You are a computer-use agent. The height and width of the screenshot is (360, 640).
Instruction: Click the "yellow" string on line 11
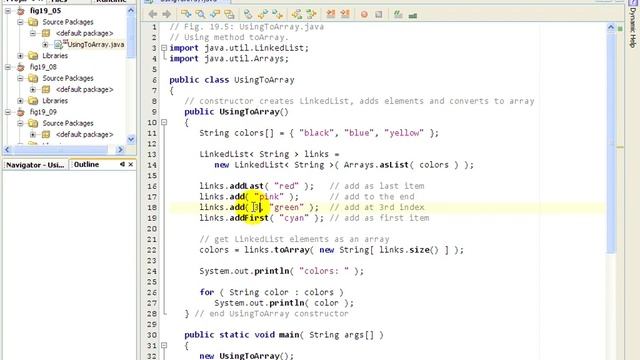point(404,133)
